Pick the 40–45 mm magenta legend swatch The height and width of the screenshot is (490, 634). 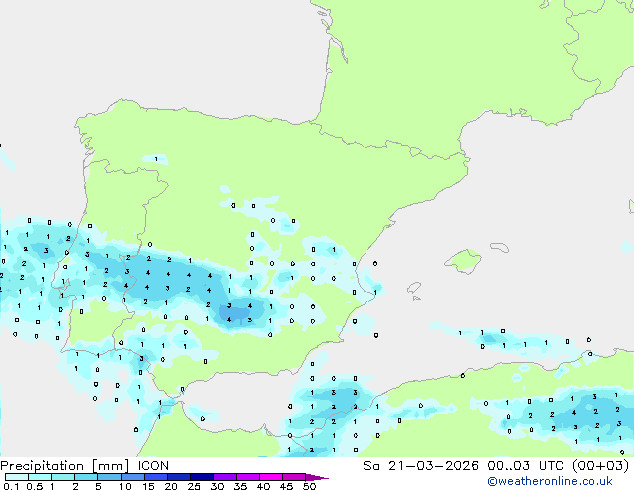pyautogui.click(x=271, y=477)
